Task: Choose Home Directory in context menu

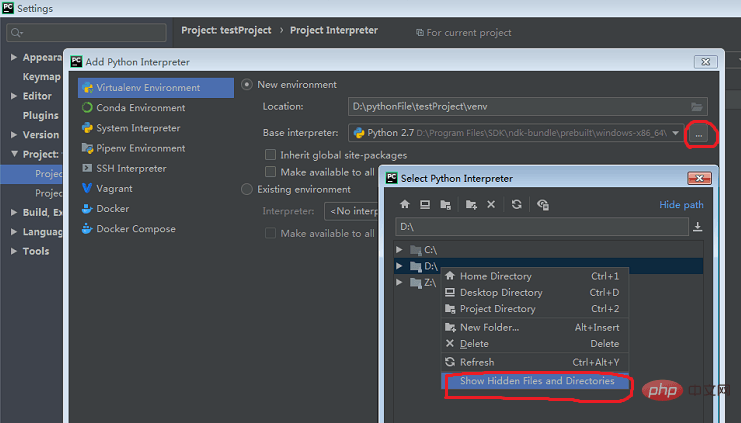Action: pos(534,276)
